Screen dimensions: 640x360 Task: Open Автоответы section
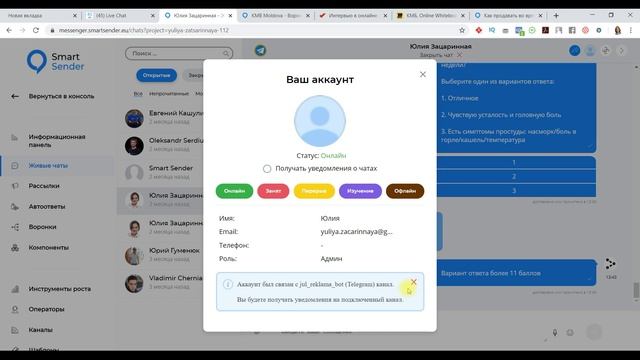click(x=47, y=207)
